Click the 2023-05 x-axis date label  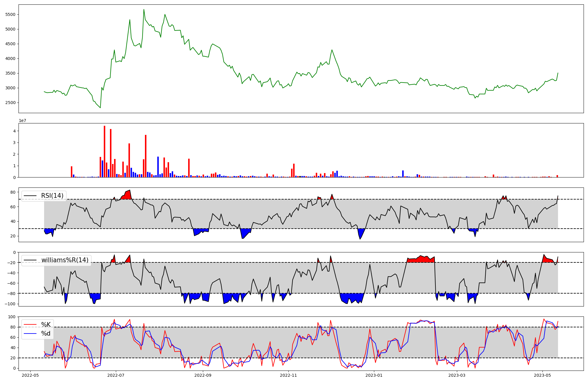pos(542,375)
